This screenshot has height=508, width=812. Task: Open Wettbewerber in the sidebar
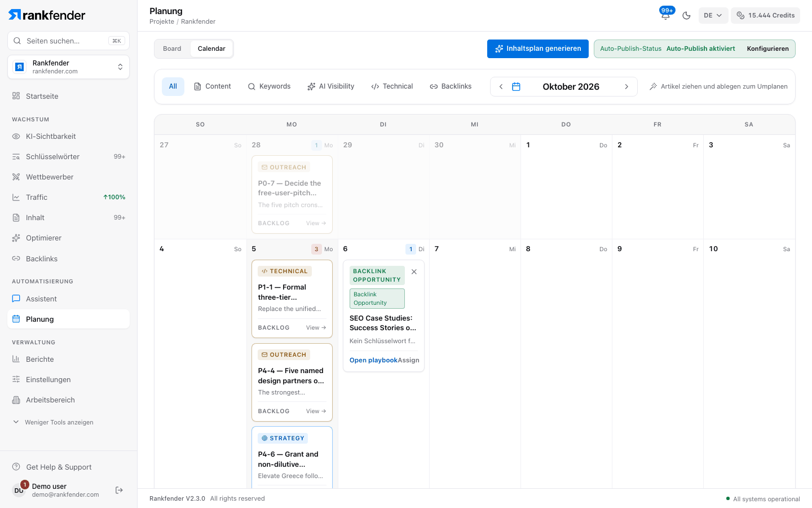point(68,177)
